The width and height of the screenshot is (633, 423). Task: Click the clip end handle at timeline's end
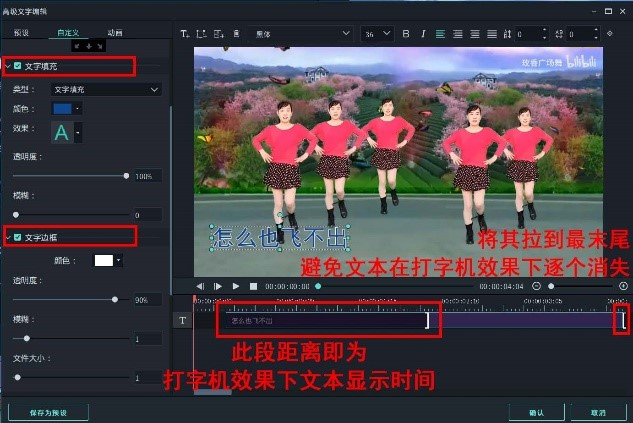pyautogui.click(x=624, y=321)
